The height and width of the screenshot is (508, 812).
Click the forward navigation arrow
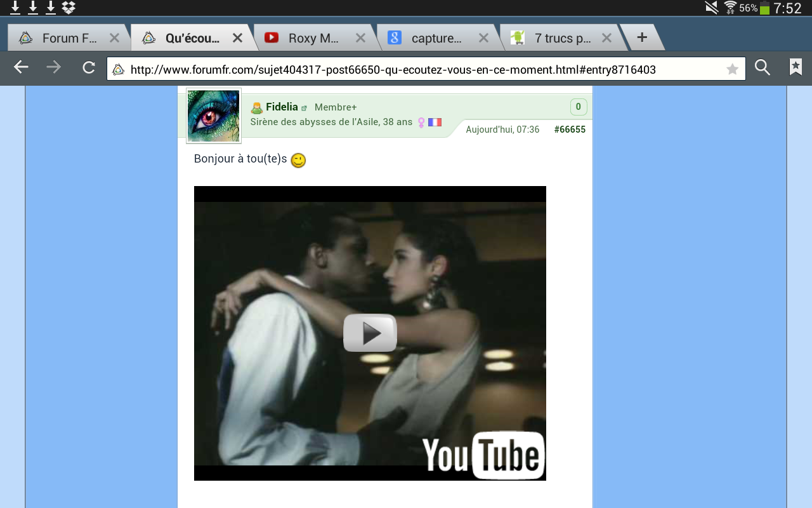tap(54, 67)
